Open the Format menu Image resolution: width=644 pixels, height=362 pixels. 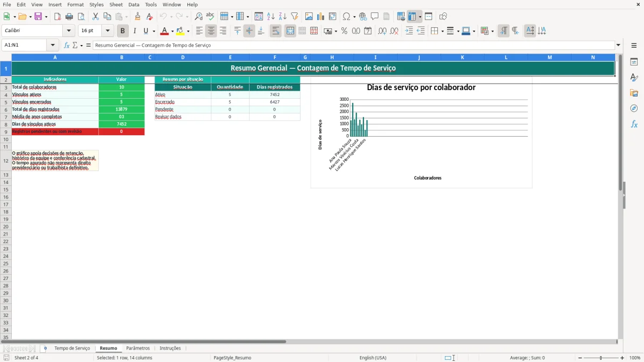75,4
